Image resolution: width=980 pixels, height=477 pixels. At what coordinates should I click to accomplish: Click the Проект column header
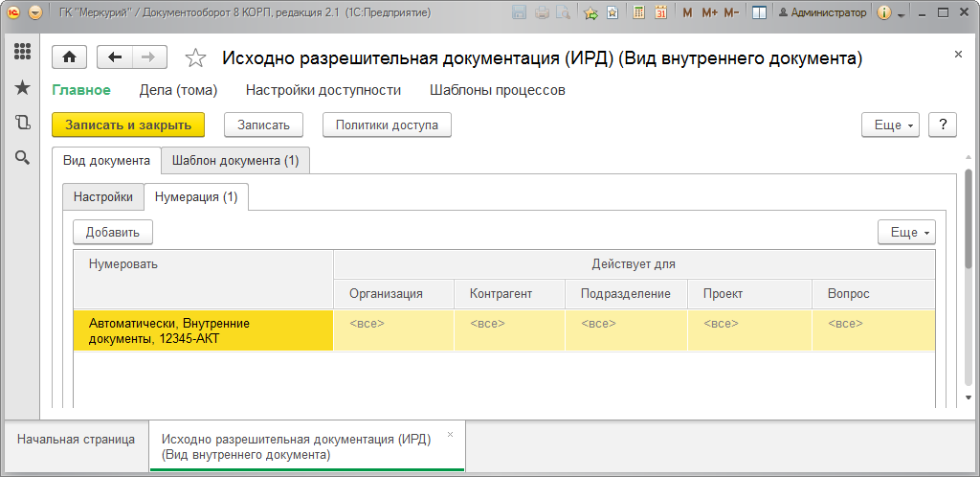pyautogui.click(x=749, y=294)
